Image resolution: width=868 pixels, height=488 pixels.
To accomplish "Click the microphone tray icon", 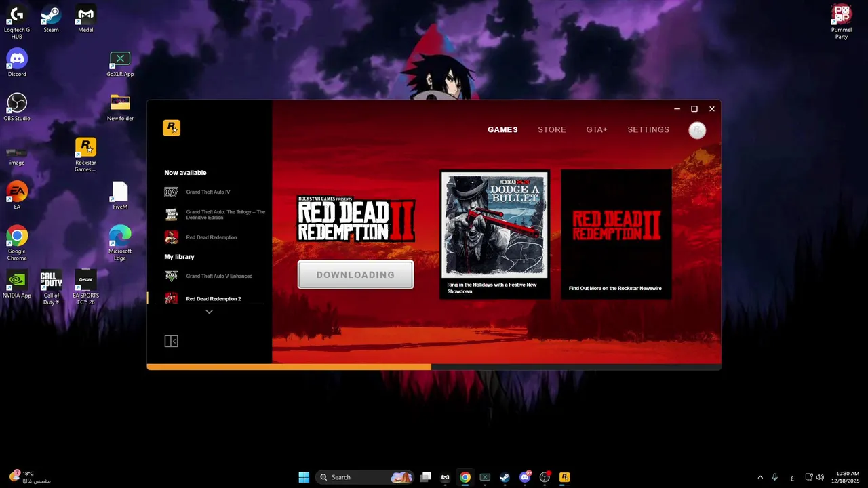I will point(775,477).
